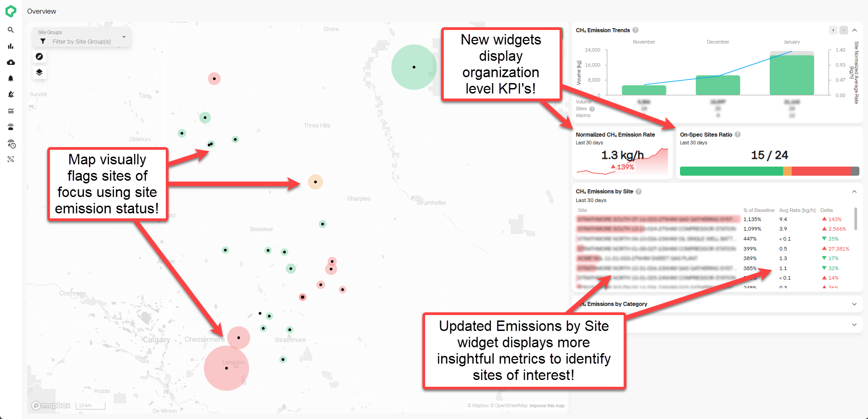Click the map compass button

(40, 57)
